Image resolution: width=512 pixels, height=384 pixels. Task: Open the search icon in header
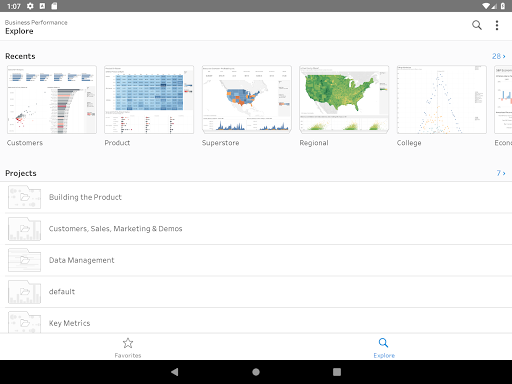click(x=477, y=25)
